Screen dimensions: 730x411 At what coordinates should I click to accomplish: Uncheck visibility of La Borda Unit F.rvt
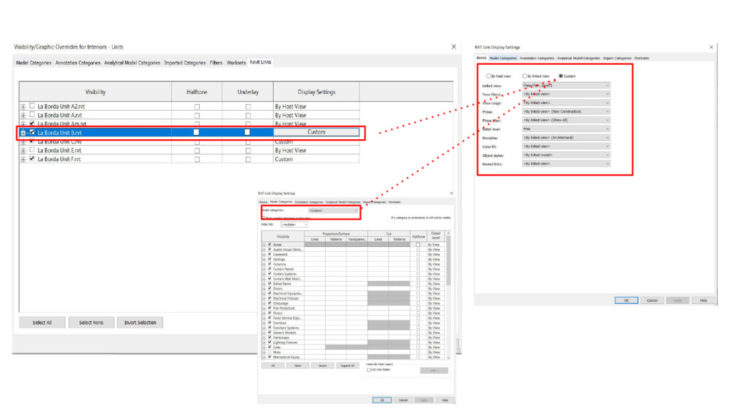[x=32, y=159]
